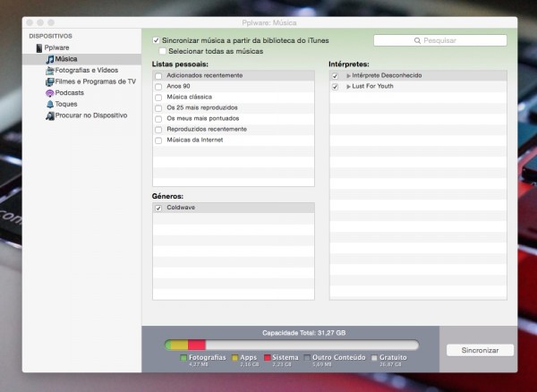Click the red Sistema legend swatch
Screen dimensions: 537x392
coord(267,358)
